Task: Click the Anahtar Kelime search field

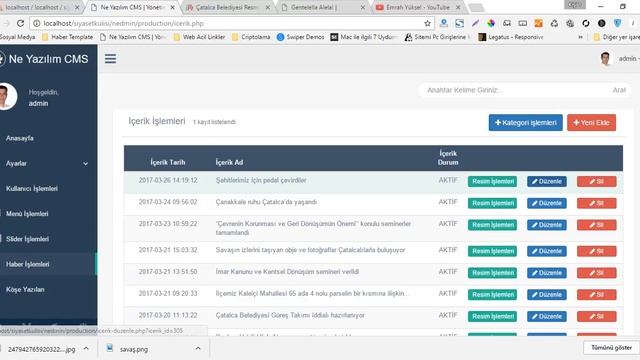Action: pyautogui.click(x=514, y=90)
